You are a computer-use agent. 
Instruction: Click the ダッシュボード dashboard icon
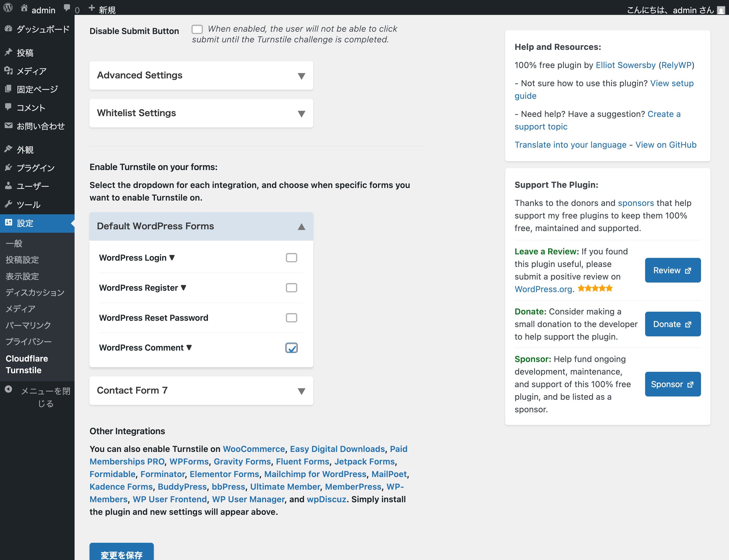point(9,29)
